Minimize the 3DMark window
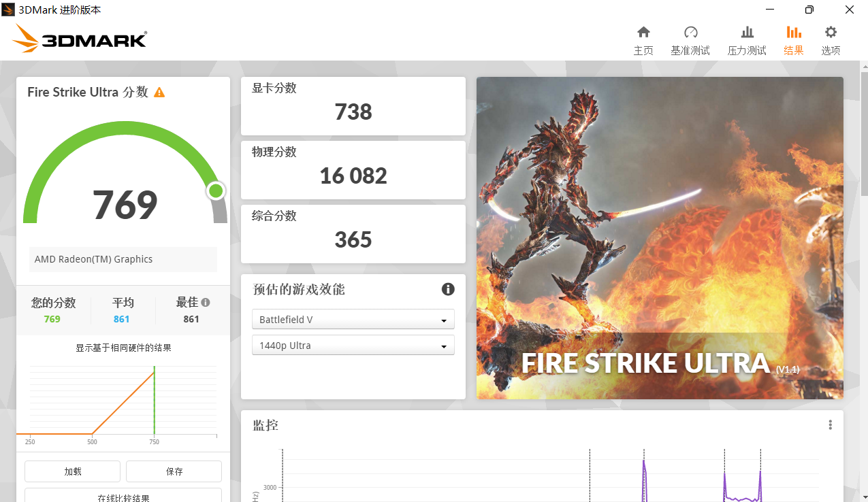This screenshot has width=868, height=502. click(x=769, y=10)
